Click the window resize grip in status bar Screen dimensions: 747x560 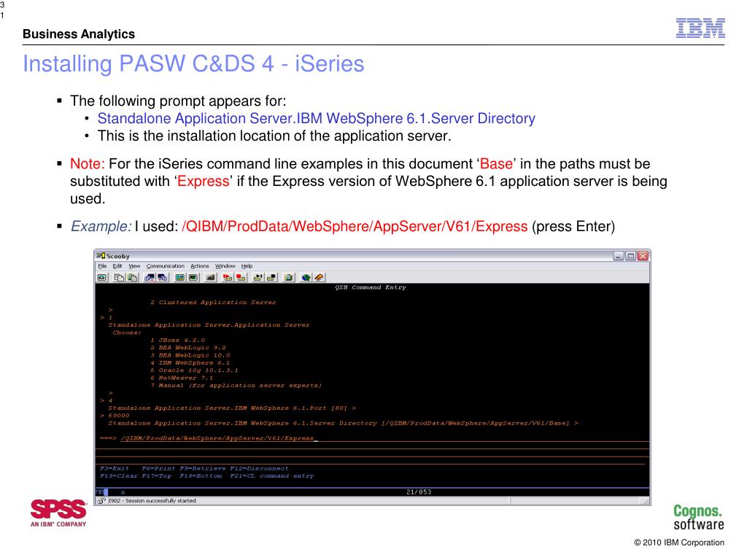point(646,501)
